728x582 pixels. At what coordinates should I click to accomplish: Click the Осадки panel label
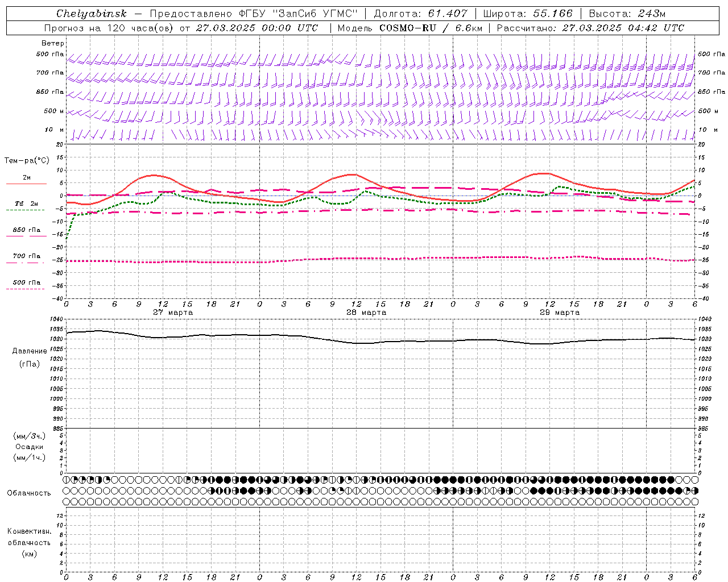30,447
